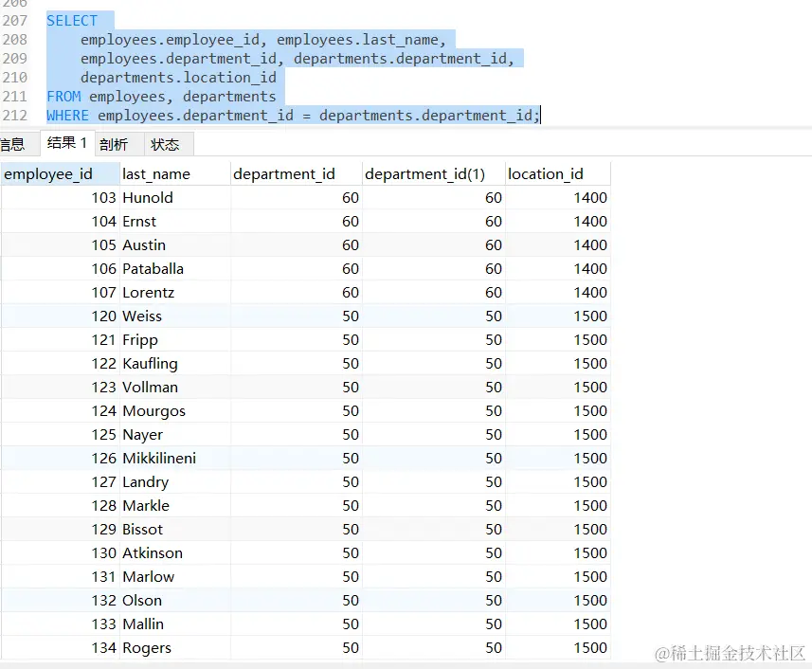This screenshot has height=669, width=812.
Task: Select the cell with last name Fripp
Action: [x=175, y=340]
